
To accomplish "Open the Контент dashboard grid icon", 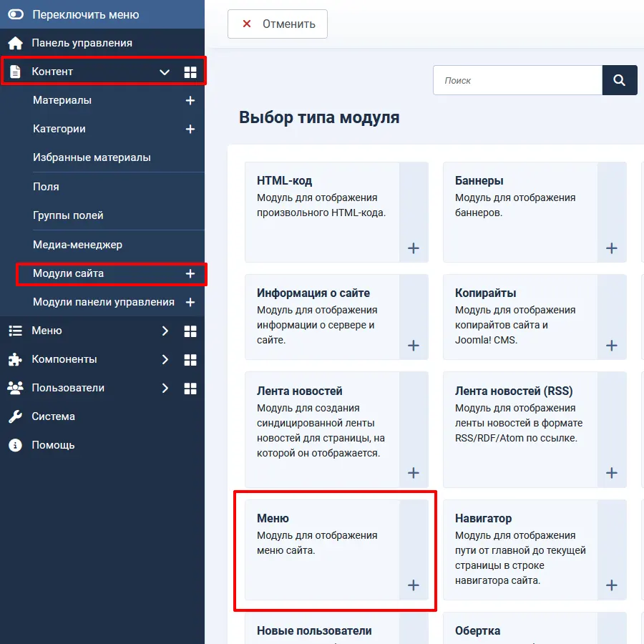I will click(190, 72).
